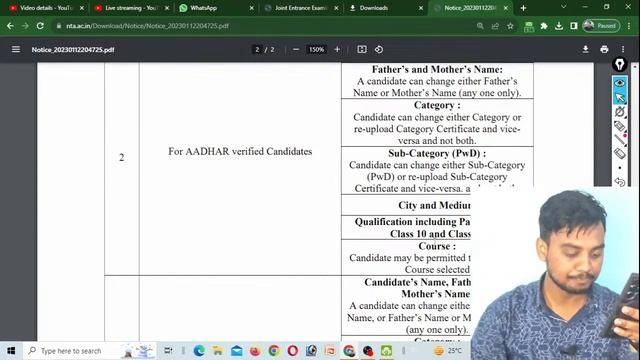Download the PDF from viewer toolbar
640x360 pixels.
click(585, 49)
